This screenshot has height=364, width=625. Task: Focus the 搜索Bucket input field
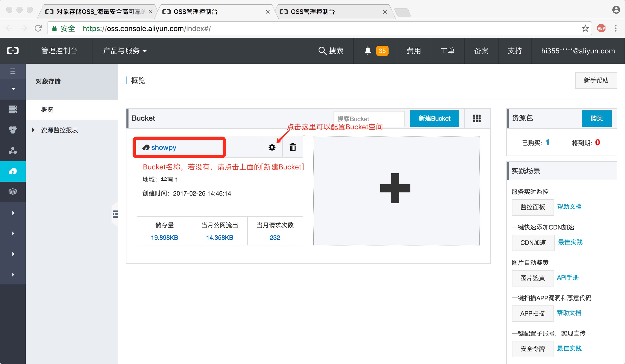click(369, 119)
